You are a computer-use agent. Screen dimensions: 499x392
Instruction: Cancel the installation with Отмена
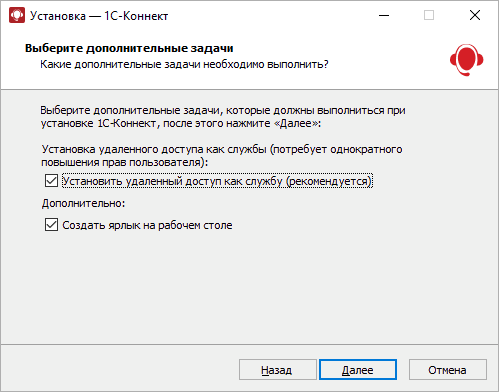pos(448,370)
